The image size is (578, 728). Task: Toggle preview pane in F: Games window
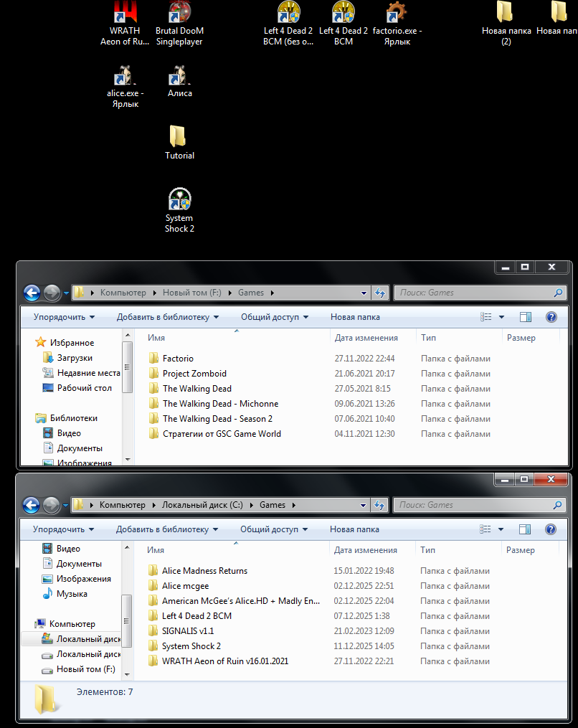click(526, 317)
